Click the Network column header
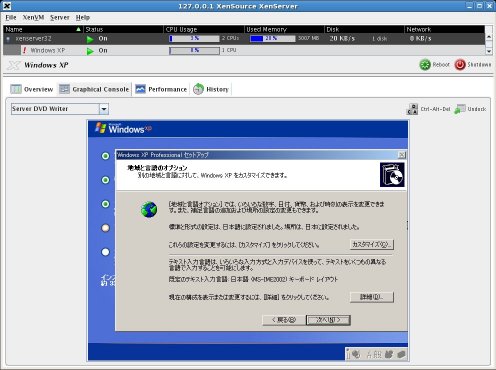This screenshot has width=496, height=370. [444, 29]
